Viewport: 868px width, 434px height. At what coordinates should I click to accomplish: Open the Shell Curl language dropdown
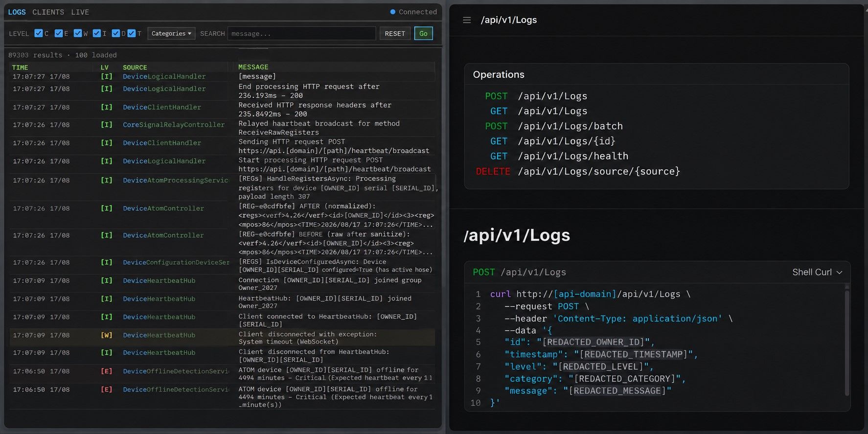[x=817, y=272]
